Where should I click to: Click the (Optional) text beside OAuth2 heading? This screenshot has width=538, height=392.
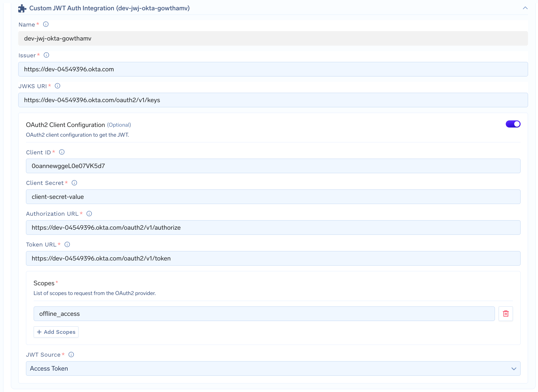(119, 125)
